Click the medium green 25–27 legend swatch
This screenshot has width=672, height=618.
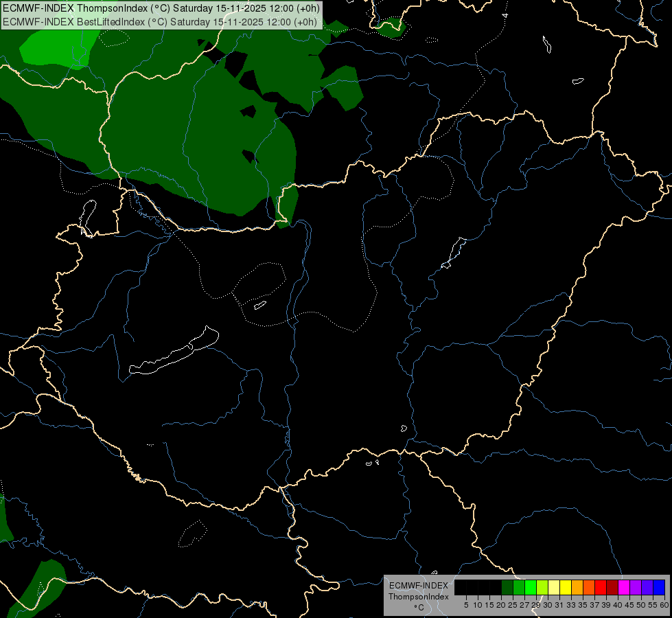point(519,587)
